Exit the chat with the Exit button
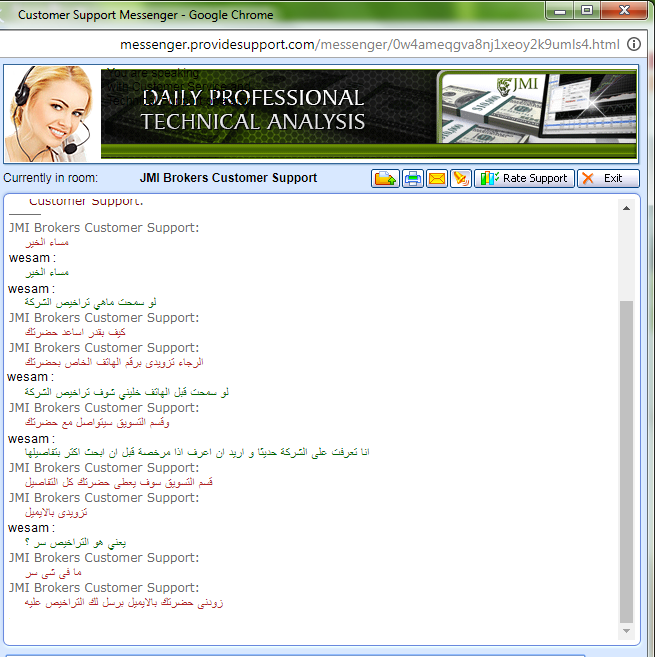655x657 pixels. click(x=608, y=178)
